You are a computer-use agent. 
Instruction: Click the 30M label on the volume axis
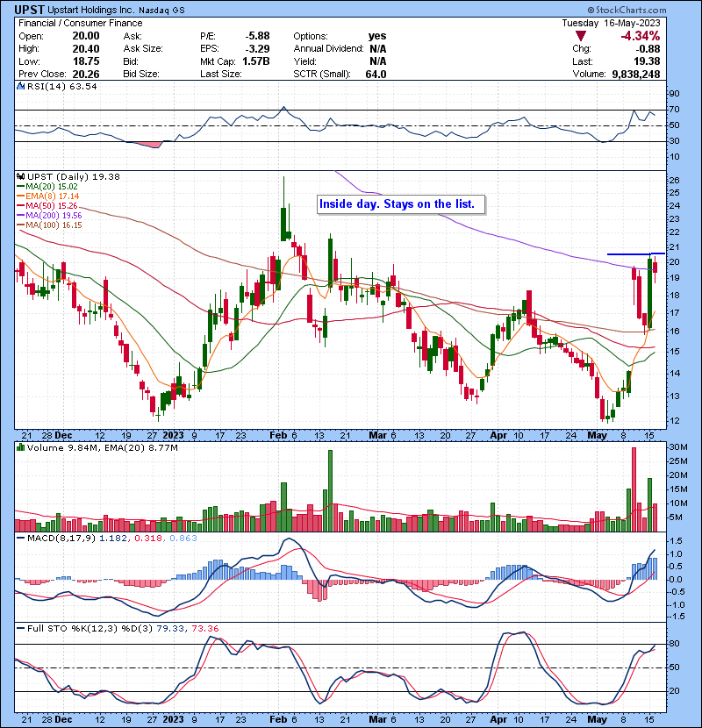677,447
